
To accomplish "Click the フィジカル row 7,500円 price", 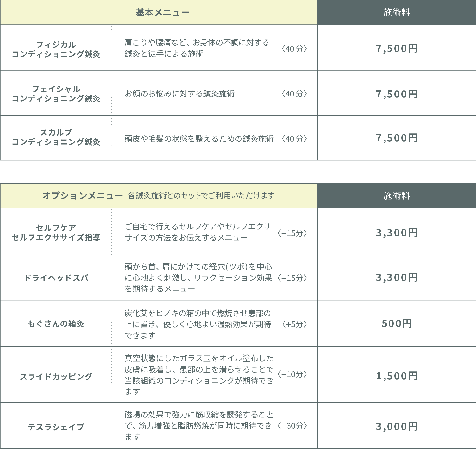I will tap(396, 48).
